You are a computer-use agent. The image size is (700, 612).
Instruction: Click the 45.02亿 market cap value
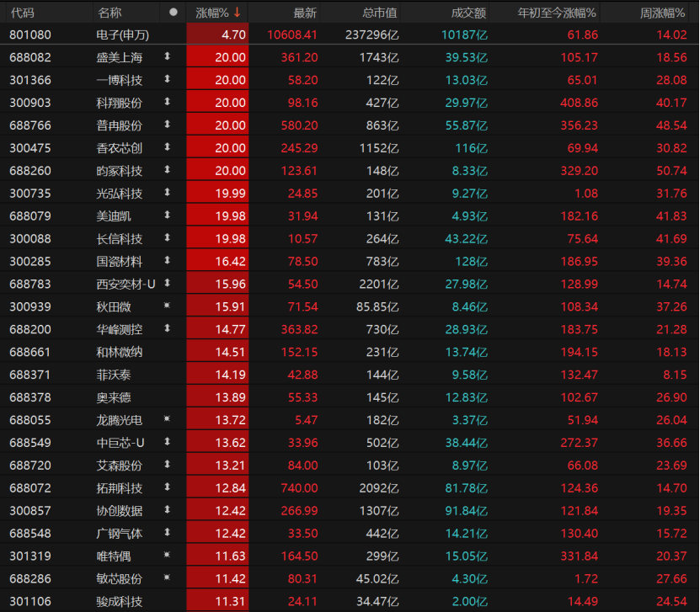377,579
